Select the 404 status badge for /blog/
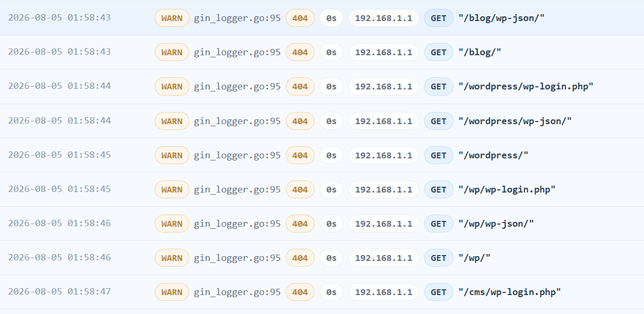The height and width of the screenshot is (314, 644). tap(300, 52)
